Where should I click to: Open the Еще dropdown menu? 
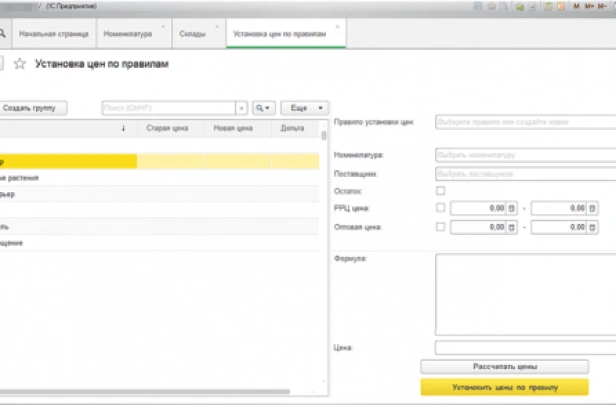pyautogui.click(x=305, y=107)
